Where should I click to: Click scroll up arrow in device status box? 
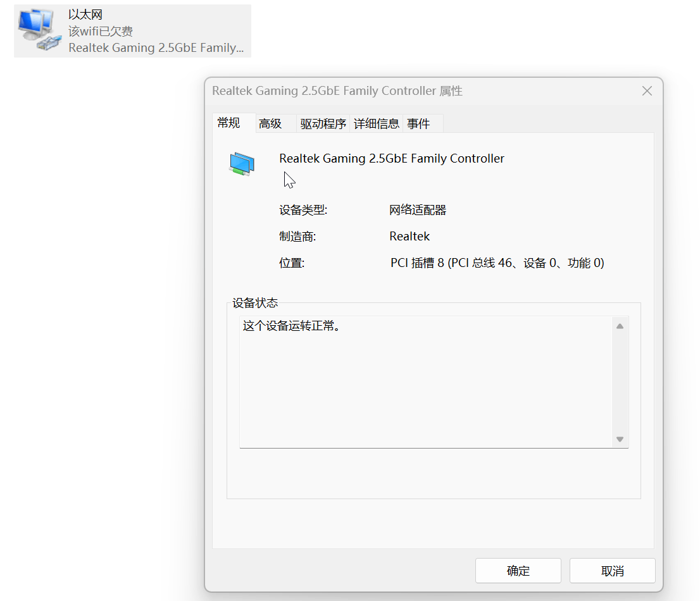click(620, 326)
